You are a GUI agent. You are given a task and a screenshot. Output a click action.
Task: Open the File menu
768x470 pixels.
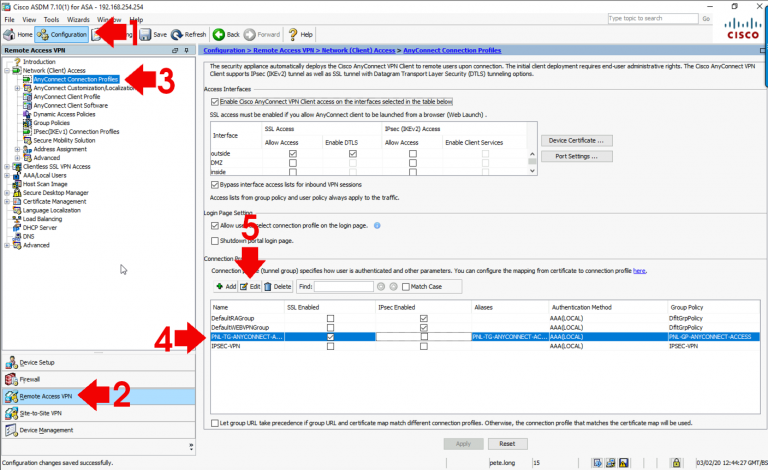[9, 20]
